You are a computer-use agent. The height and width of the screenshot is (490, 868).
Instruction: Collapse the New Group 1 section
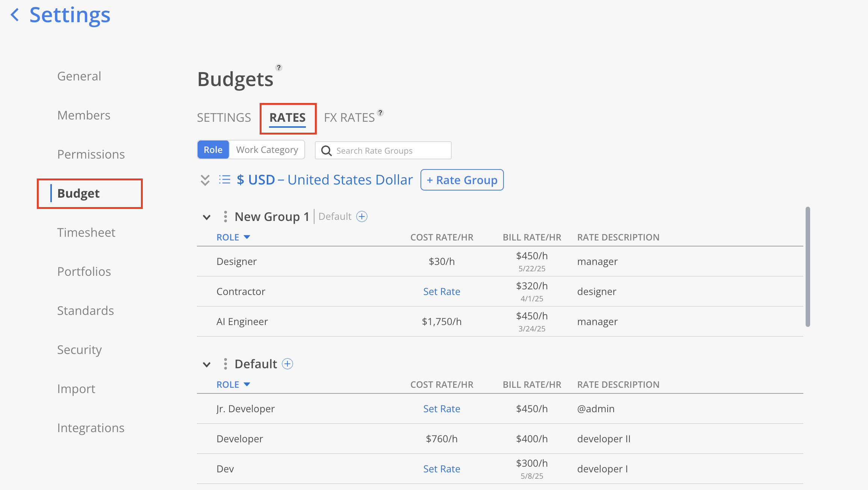pos(207,217)
